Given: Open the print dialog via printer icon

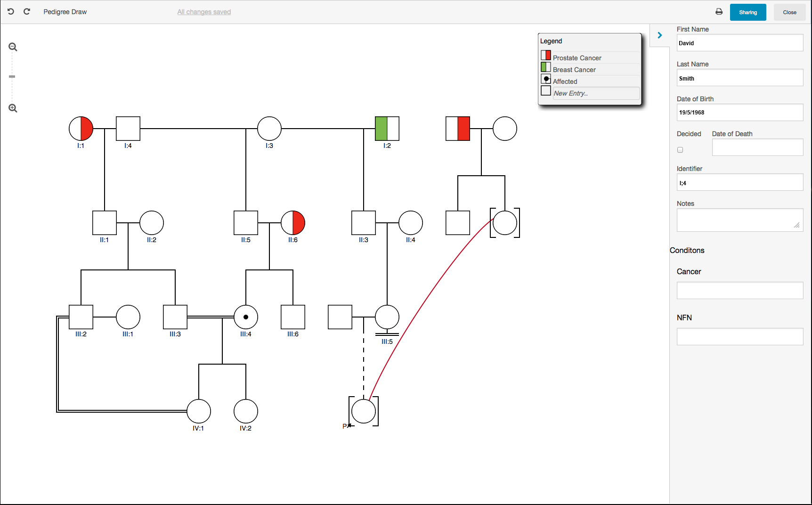Looking at the screenshot, I should click(719, 11).
